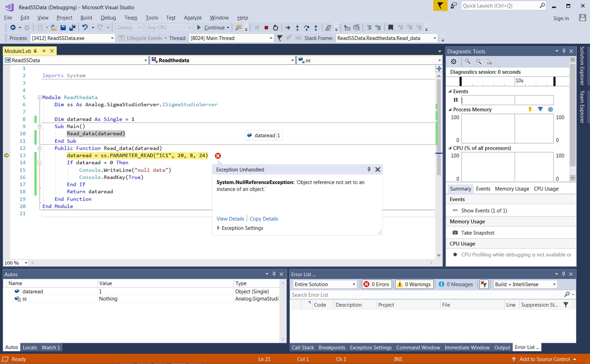Click the Restart debugging icon
Screen dimensions: 590x364
click(275, 28)
